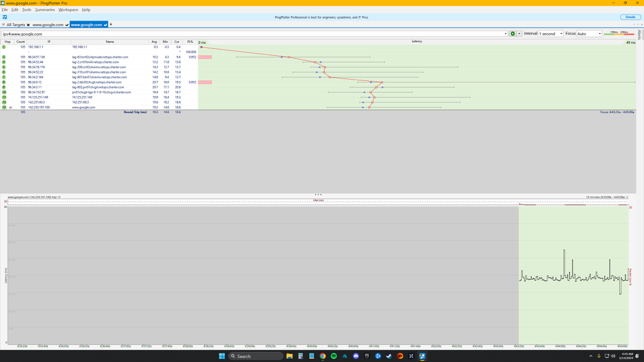644x362 pixels.
Task: Open the Workspace menu
Action: coord(68,10)
